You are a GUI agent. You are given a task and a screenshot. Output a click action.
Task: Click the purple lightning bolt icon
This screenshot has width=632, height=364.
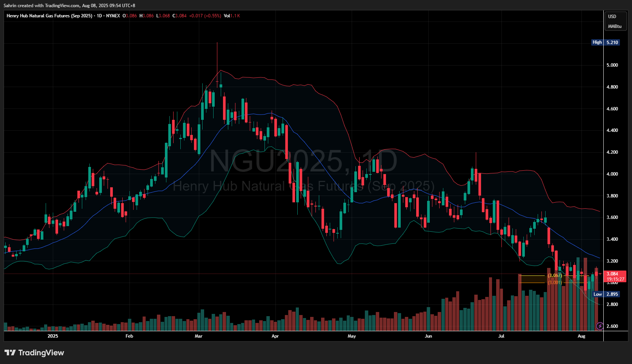[600, 326]
